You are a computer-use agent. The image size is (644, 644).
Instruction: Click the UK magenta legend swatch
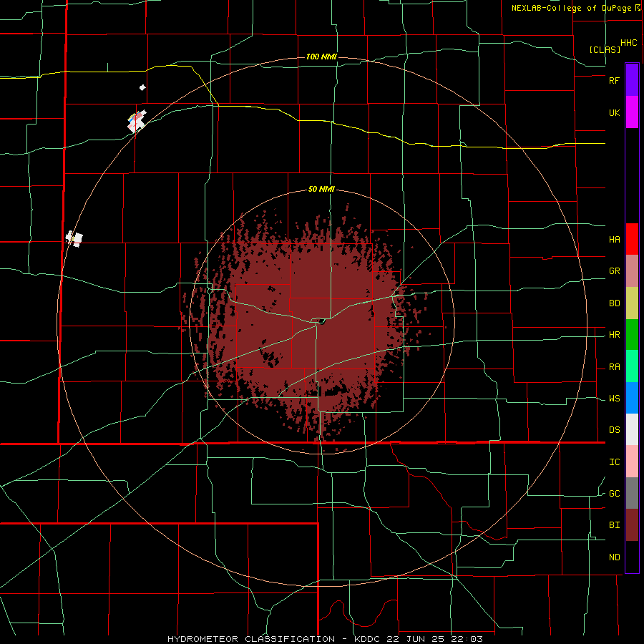pyautogui.click(x=632, y=112)
